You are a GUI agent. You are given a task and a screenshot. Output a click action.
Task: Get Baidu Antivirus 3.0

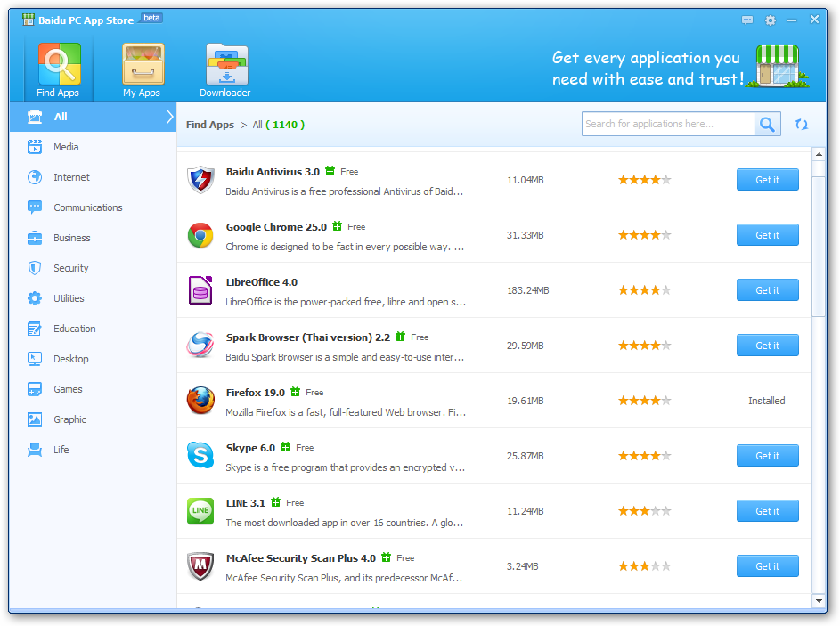tap(767, 180)
